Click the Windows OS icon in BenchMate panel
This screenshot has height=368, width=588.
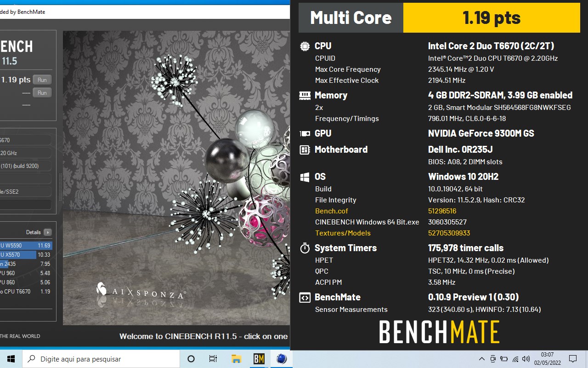point(305,177)
